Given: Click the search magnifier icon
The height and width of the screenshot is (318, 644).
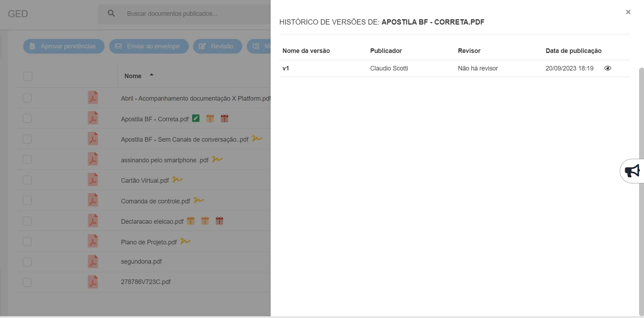Looking at the screenshot, I should (111, 13).
